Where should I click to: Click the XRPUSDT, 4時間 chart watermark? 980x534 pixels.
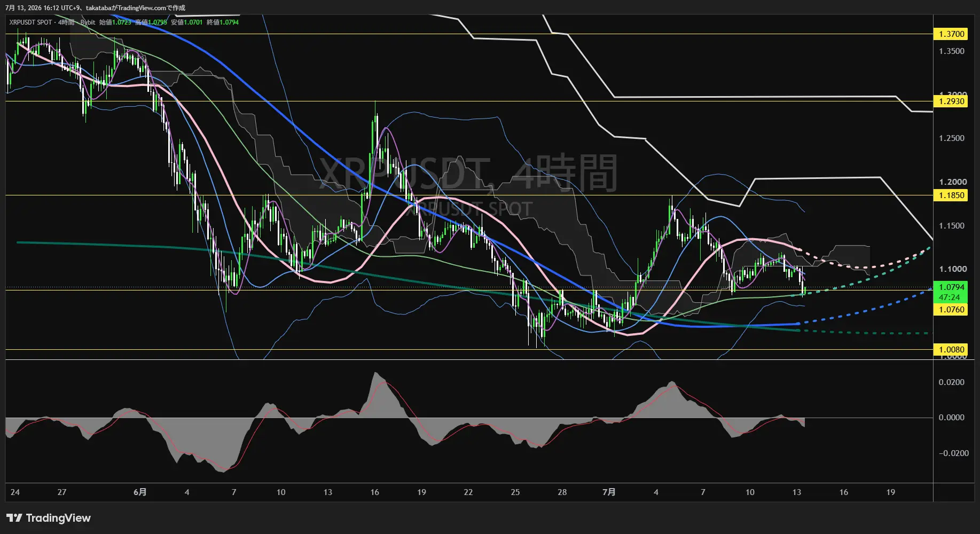click(468, 173)
